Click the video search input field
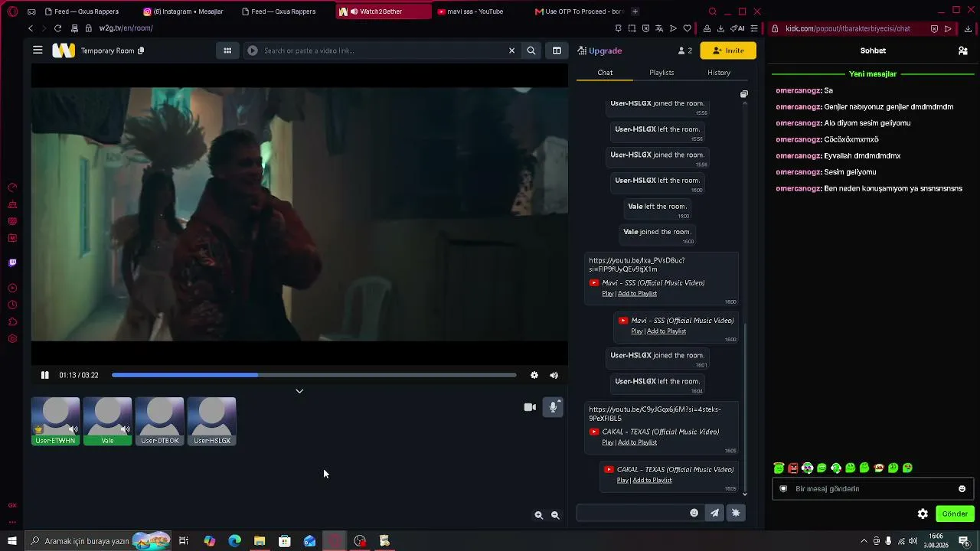The height and width of the screenshot is (551, 980). click(383, 51)
